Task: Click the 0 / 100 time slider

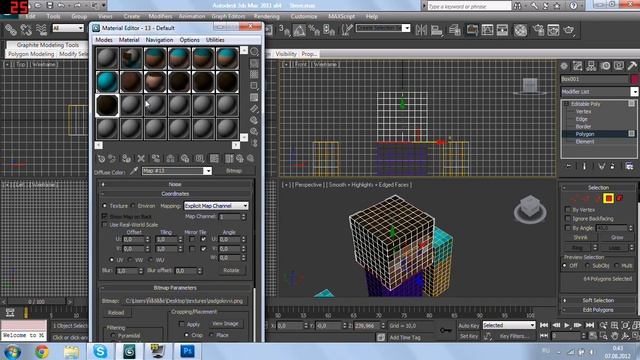Action: tap(36, 302)
